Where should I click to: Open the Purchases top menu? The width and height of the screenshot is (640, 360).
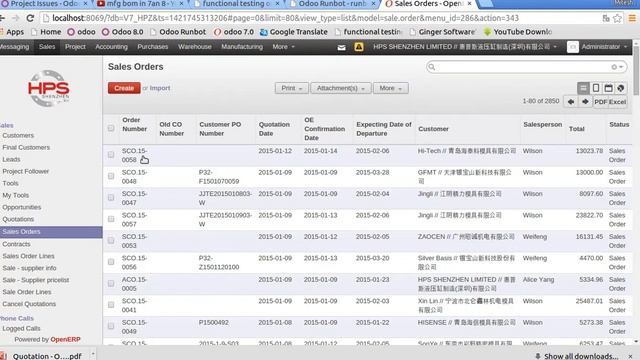point(153,47)
